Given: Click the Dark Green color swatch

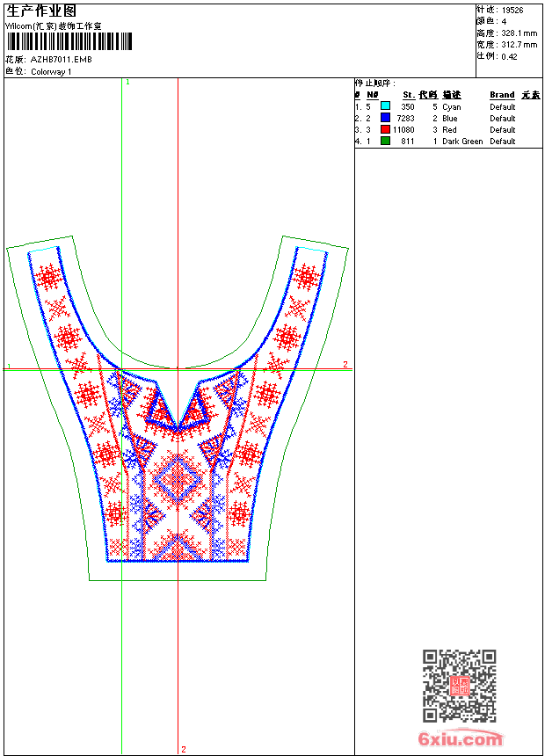Looking at the screenshot, I should (385, 141).
